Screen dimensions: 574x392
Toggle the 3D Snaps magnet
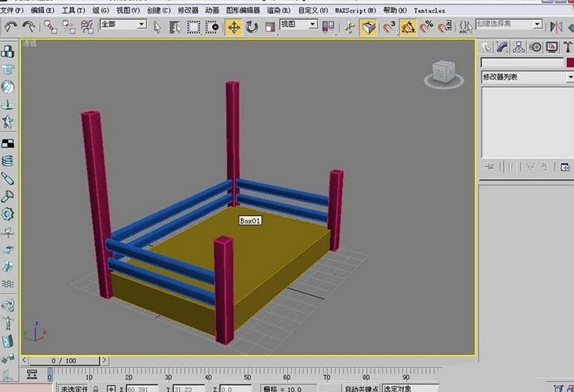(389, 27)
